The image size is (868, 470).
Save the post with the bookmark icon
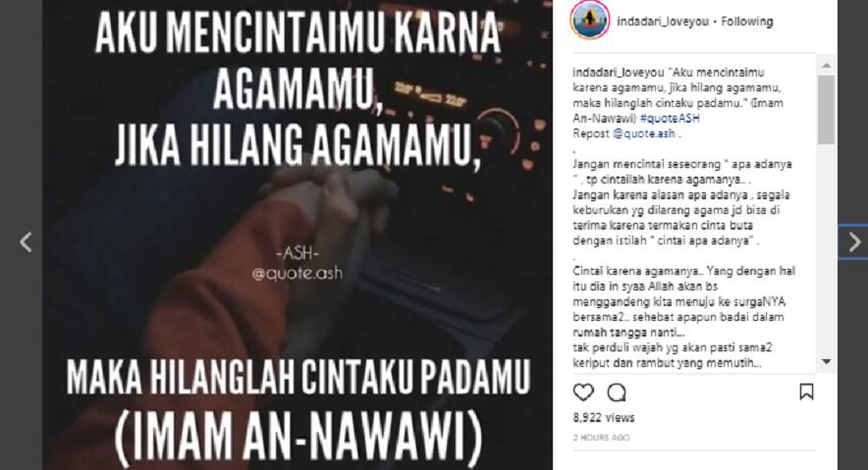point(806,392)
